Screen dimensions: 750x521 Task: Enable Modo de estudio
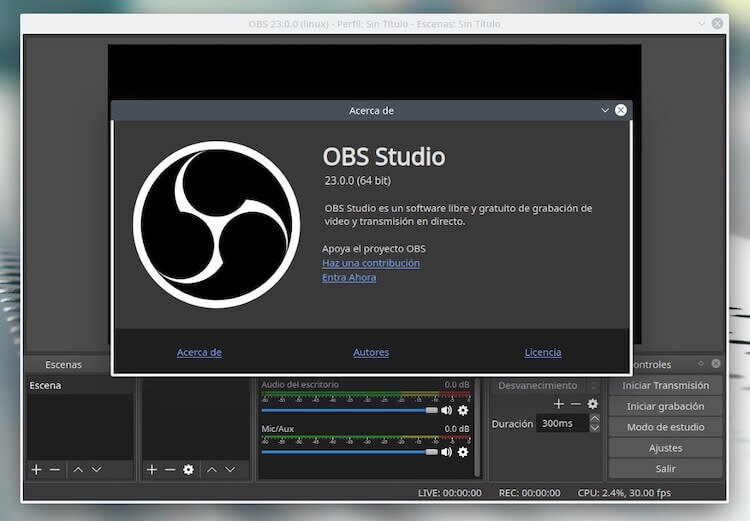pos(665,427)
